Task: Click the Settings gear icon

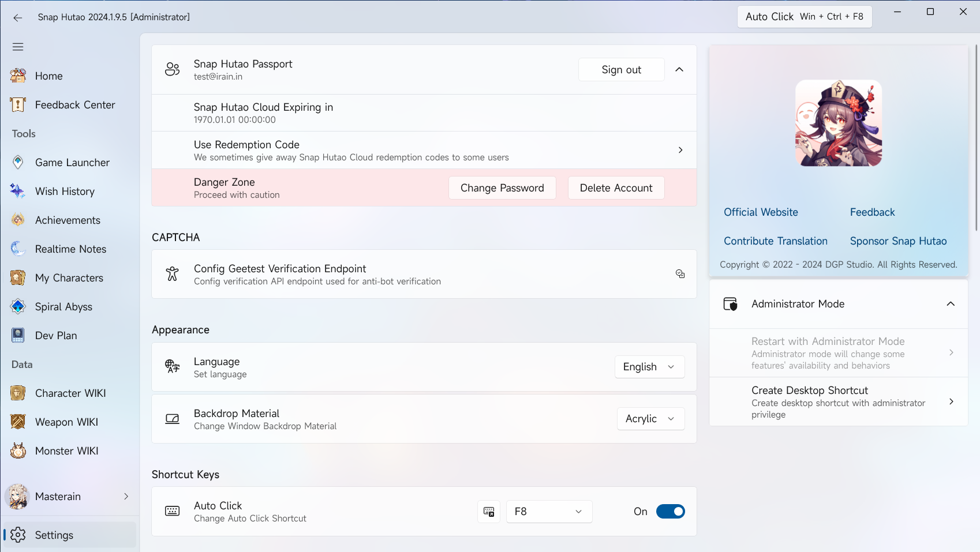Action: tap(18, 535)
